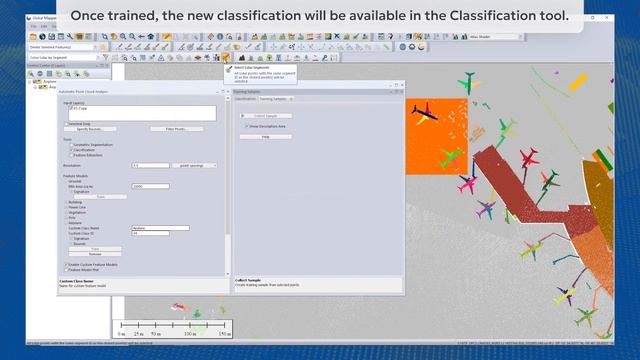The height and width of the screenshot is (360, 640).
Task: Toggle Show Description Area checkbox
Action: coord(247,127)
